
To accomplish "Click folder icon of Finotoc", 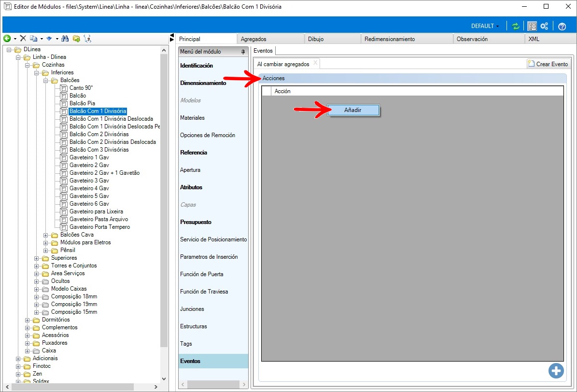I will click(27, 366).
